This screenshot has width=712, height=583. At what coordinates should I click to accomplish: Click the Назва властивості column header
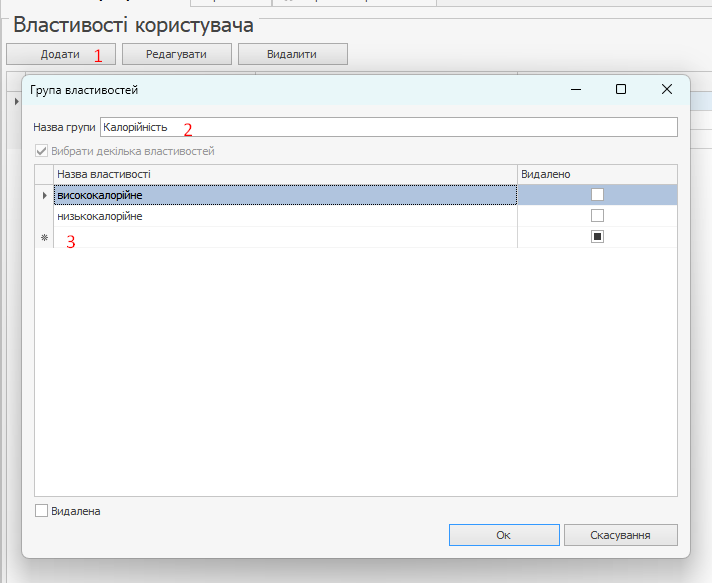(x=285, y=174)
